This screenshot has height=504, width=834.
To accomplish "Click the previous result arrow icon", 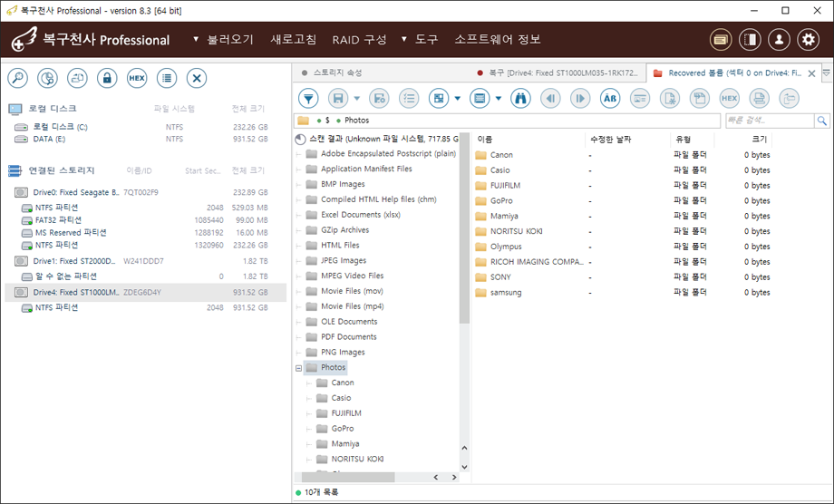I will coord(550,99).
